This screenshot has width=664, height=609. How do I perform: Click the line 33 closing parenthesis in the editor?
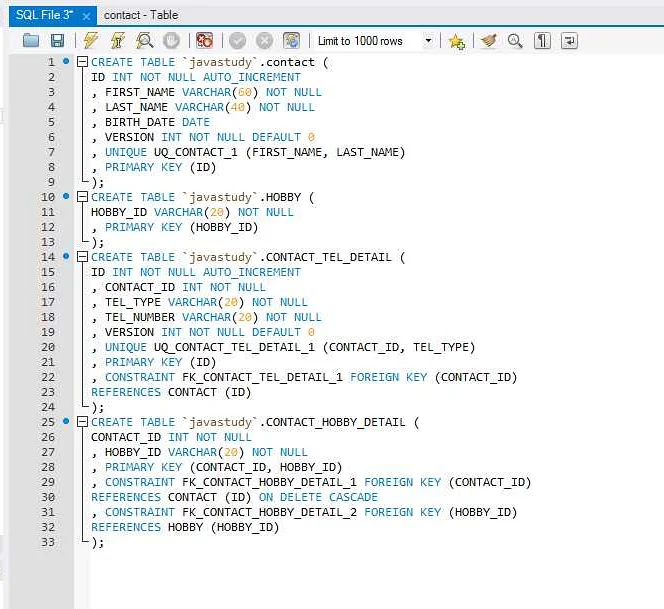pyautogui.click(x=97, y=542)
